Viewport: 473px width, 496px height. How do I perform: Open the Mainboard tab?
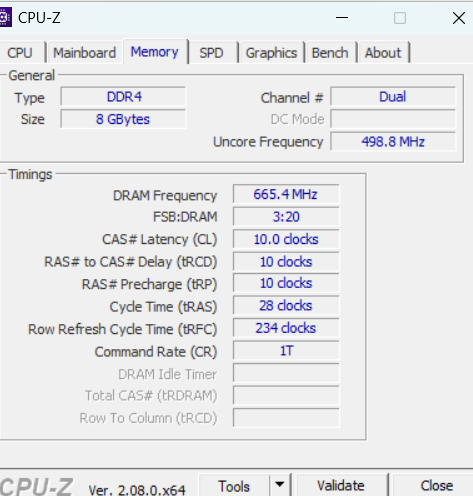click(x=85, y=53)
